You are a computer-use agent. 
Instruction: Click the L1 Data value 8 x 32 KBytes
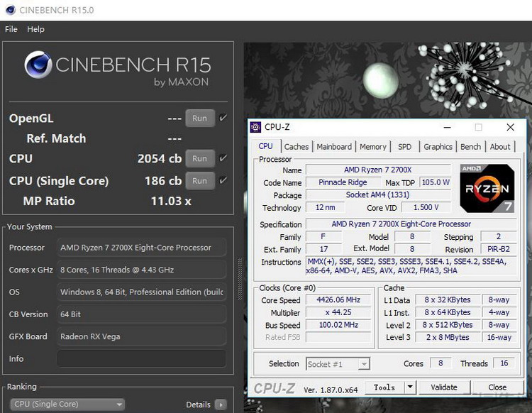click(x=448, y=299)
